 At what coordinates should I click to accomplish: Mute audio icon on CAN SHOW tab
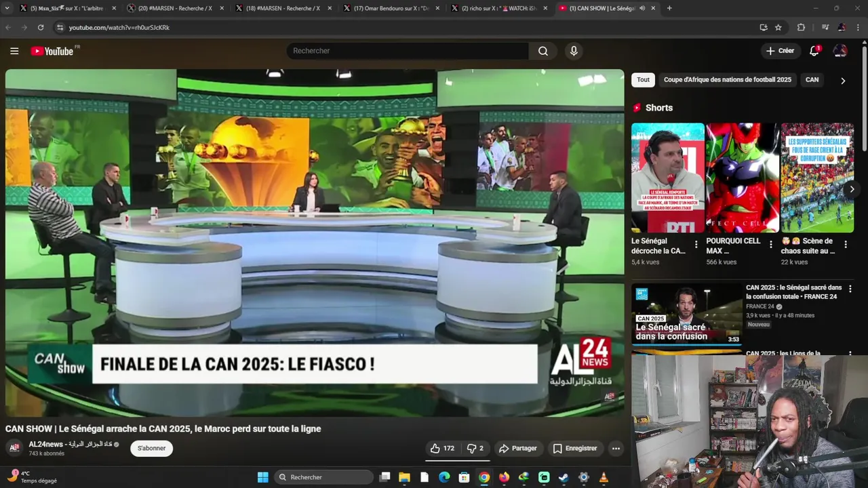coord(642,8)
